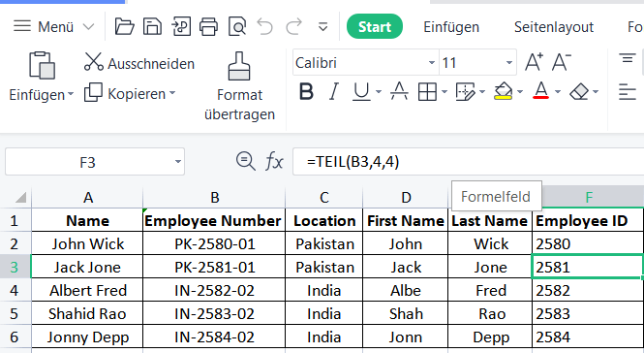This screenshot has width=644, height=353.
Task: Click the print icon
Action: 208,27
